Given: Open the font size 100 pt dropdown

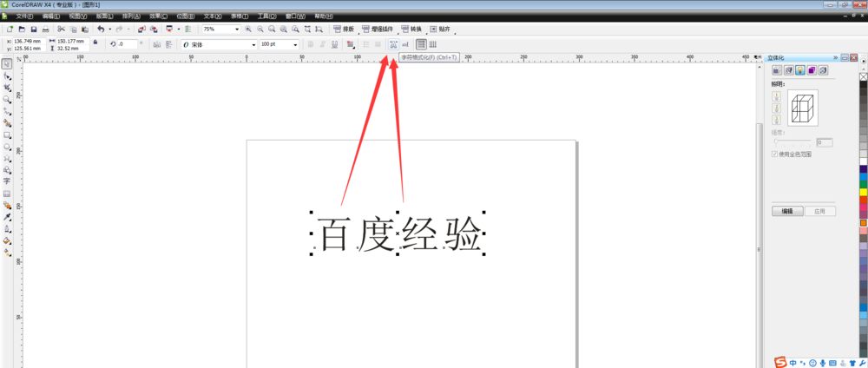Looking at the screenshot, I should coord(296,44).
